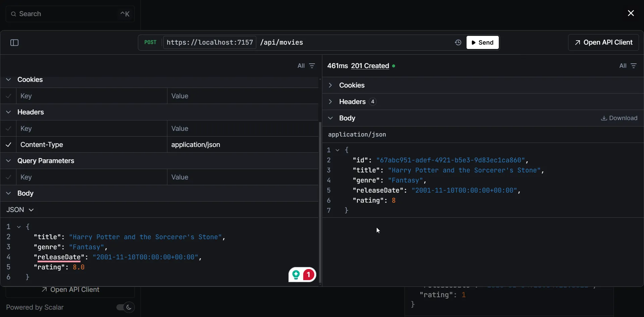Open the JSON body type dropdown
Screen dimensions: 644x317
(x=20, y=210)
